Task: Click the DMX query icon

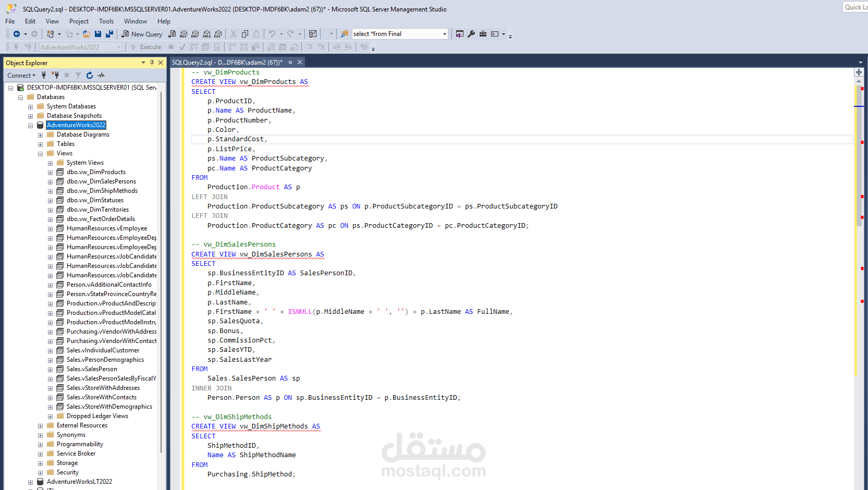Action: (195, 34)
